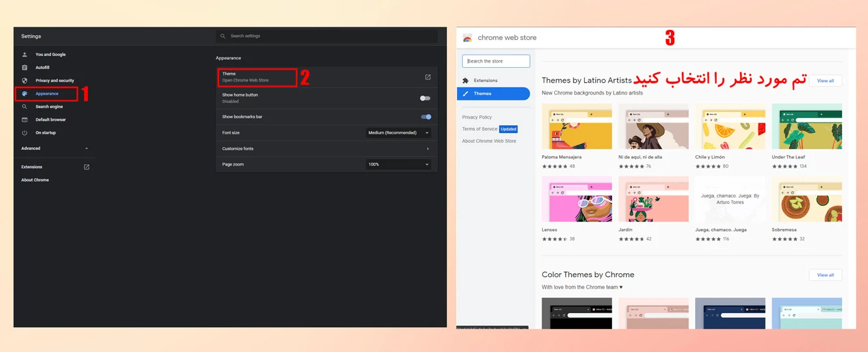Open the Font size dropdown
The image size is (868, 352).
[398, 133]
